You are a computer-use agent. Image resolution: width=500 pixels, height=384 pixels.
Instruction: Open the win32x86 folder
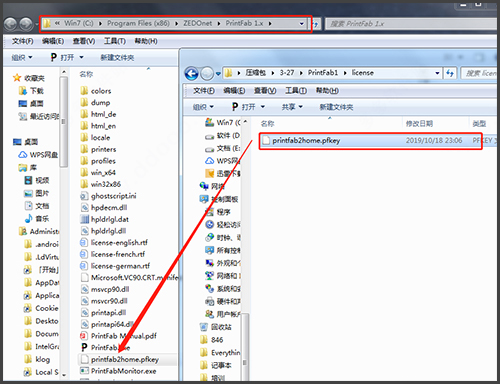pyautogui.click(x=101, y=184)
